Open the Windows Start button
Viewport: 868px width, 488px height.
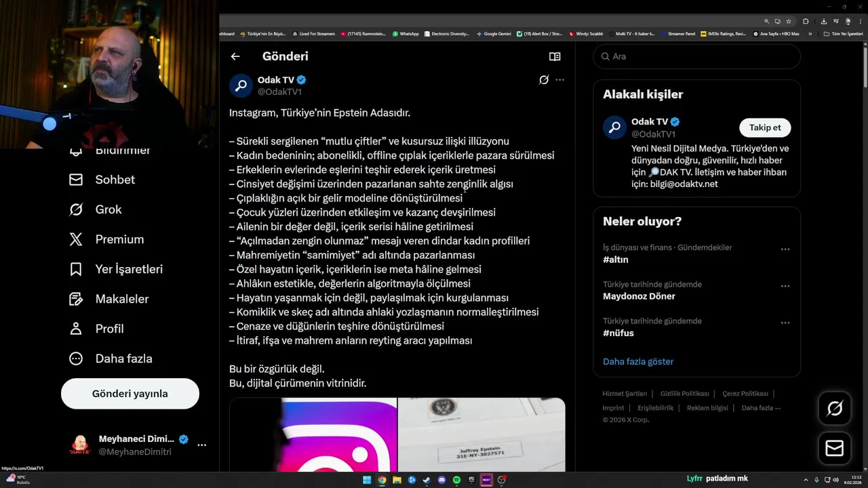pos(367,480)
